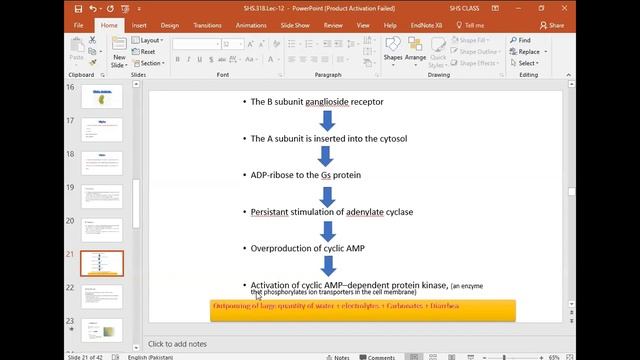Center the text
The image size is (640, 360).
(x=303, y=60)
